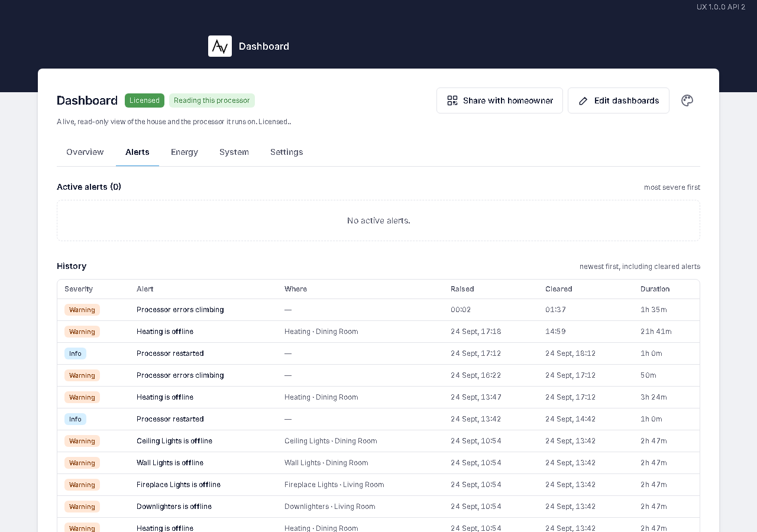Click Wall Lights · Dining Room location
The image size is (757, 532).
[x=326, y=463]
